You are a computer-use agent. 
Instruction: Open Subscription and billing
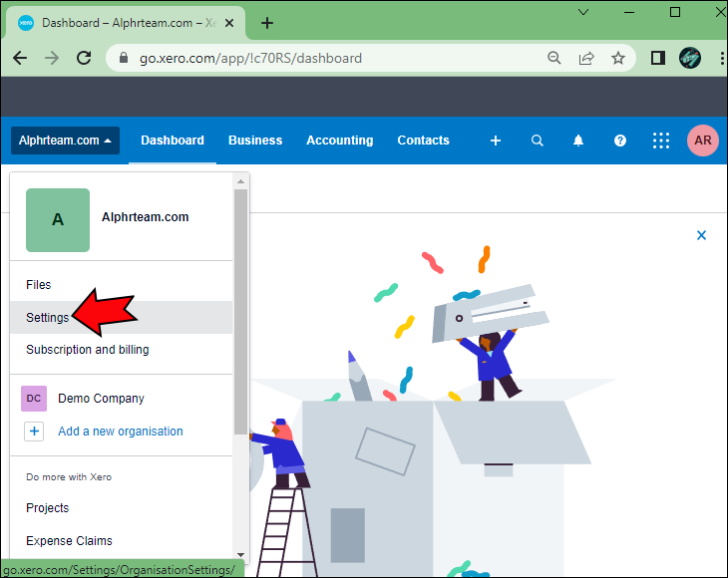click(122, 350)
